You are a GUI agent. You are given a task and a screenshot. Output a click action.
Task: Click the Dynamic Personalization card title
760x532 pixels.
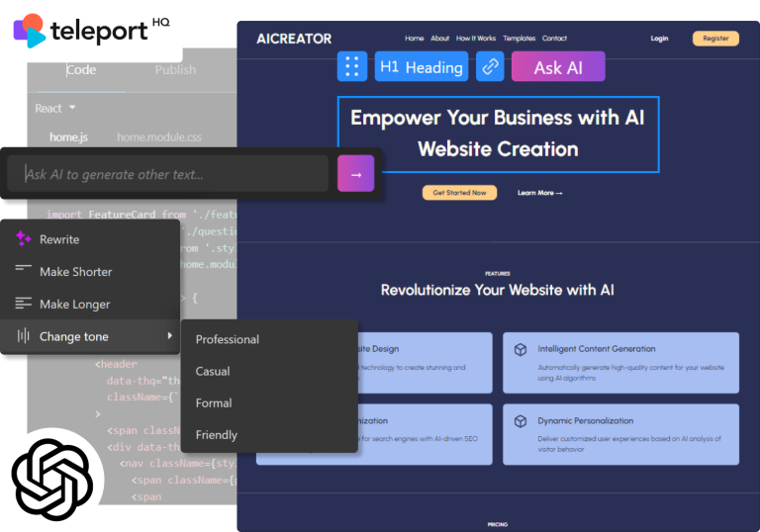(586, 420)
